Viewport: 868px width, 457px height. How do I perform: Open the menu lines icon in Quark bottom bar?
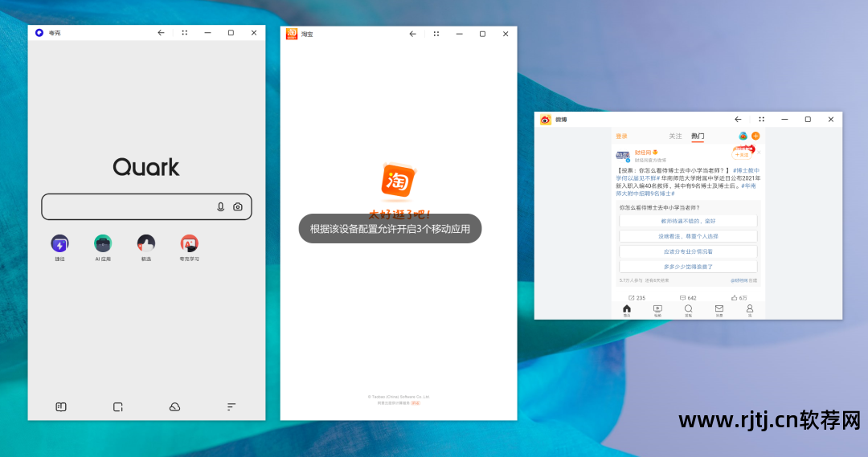coord(231,407)
